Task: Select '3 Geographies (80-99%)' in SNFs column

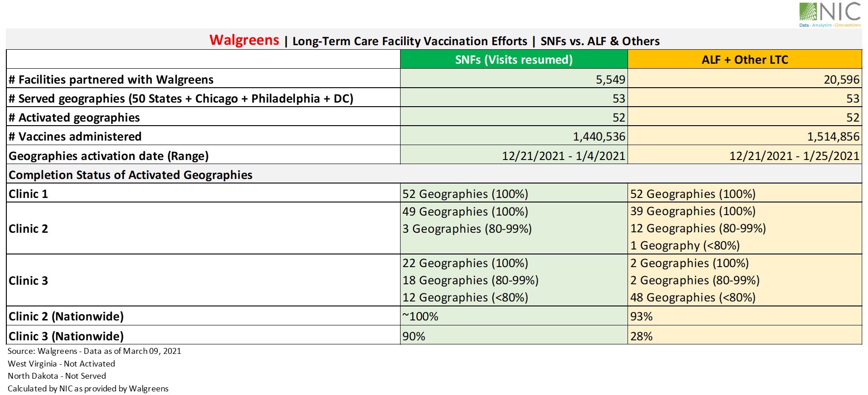Action: 467,229
